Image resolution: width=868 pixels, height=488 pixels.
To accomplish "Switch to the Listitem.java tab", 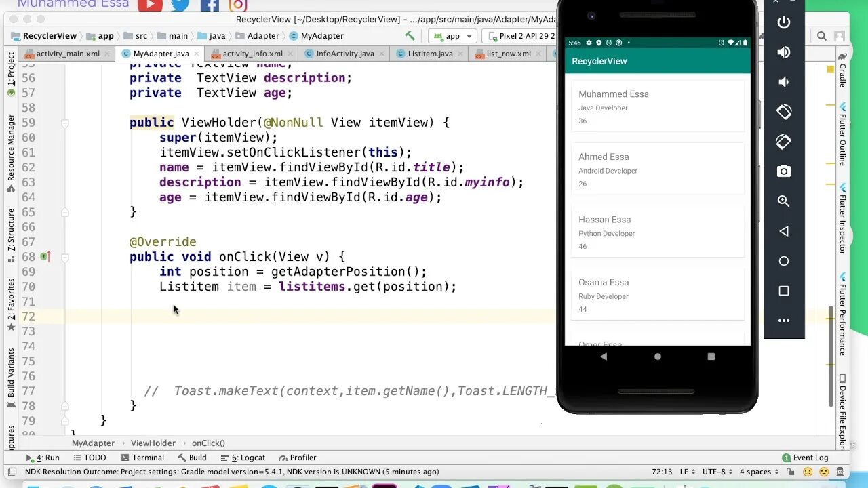I will click(x=430, y=54).
